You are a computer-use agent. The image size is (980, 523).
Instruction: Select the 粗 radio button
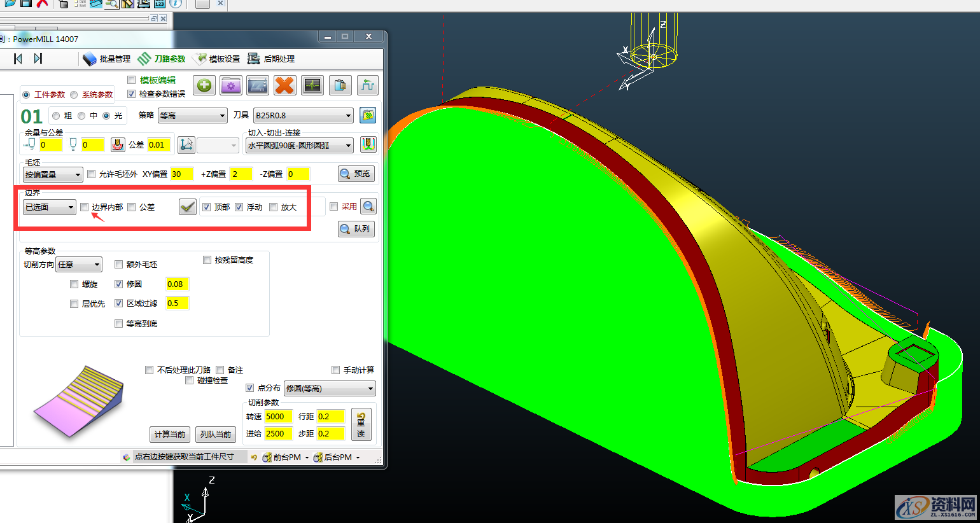coord(57,116)
